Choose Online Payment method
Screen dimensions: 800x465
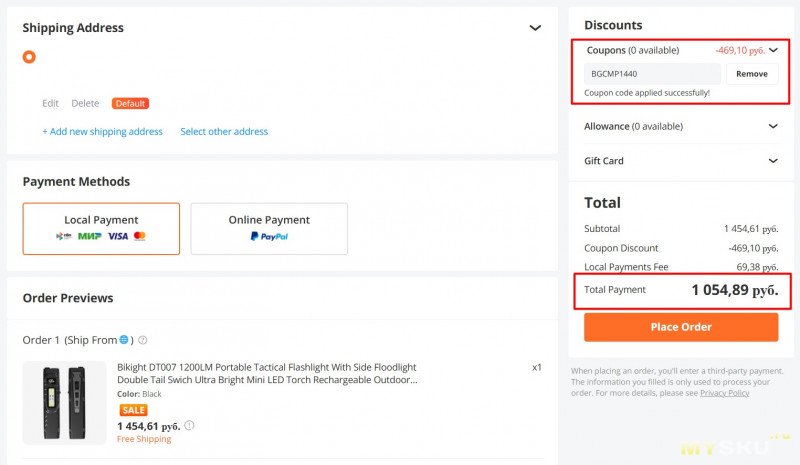pos(269,228)
